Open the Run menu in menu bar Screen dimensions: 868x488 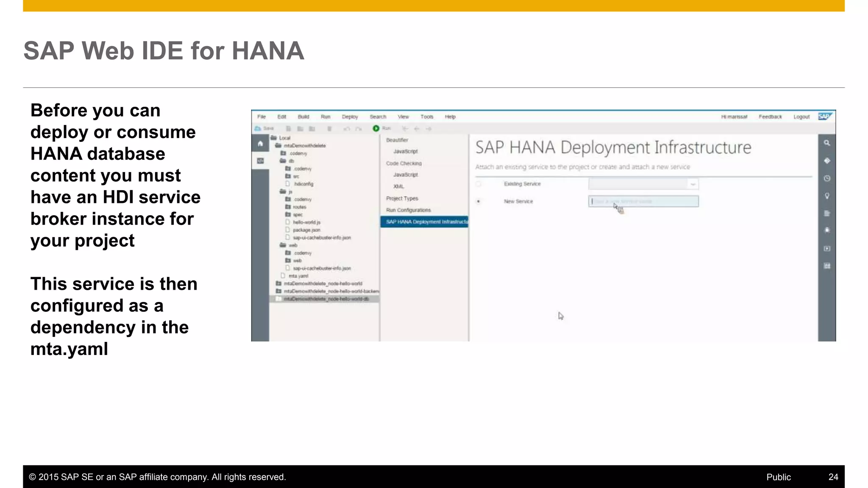325,116
